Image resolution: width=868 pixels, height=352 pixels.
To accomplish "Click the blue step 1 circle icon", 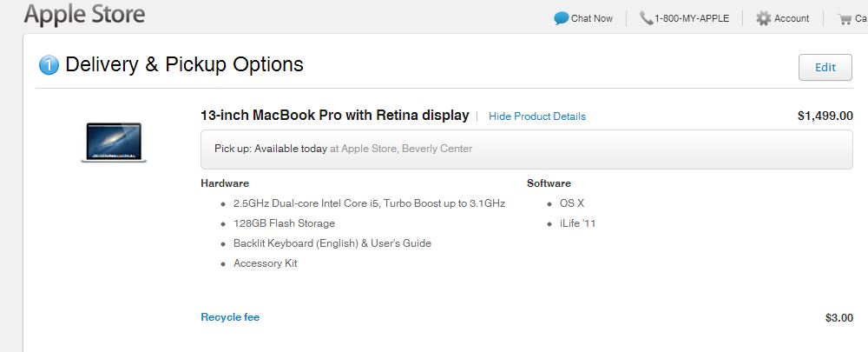I will click(49, 65).
